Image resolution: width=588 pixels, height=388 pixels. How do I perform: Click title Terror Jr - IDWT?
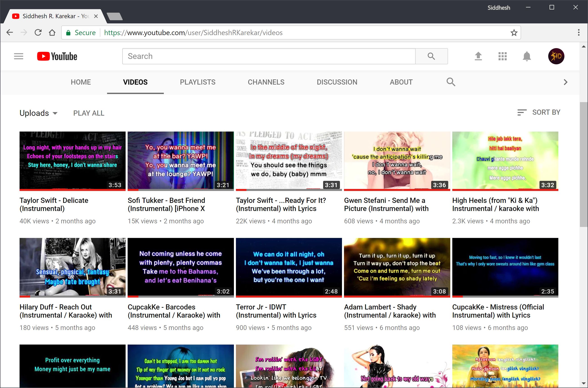pos(276,311)
